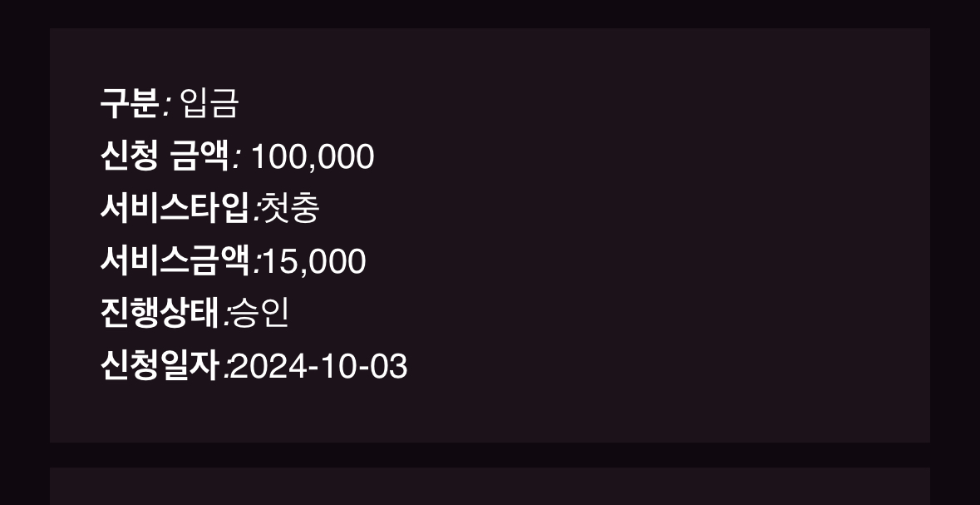Click the 입금 value text
Screen dimensions: 980x505
209,103
